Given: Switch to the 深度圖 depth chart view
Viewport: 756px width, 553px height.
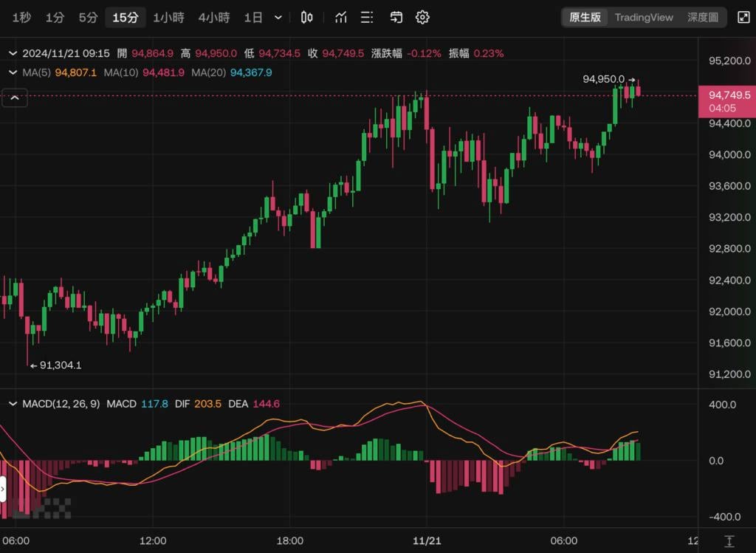Looking at the screenshot, I should [x=702, y=17].
